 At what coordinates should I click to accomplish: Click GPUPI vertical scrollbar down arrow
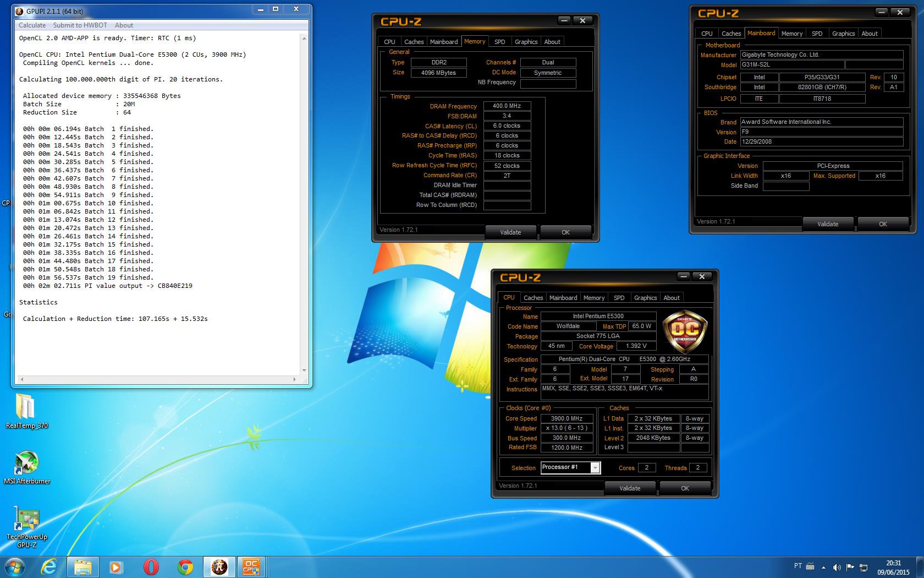click(x=304, y=370)
